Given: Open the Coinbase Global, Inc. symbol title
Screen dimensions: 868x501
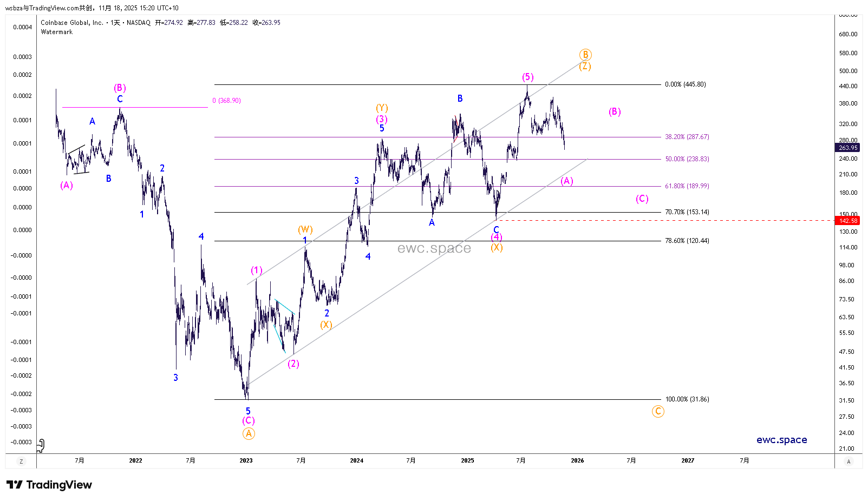Looking at the screenshot, I should point(71,23).
